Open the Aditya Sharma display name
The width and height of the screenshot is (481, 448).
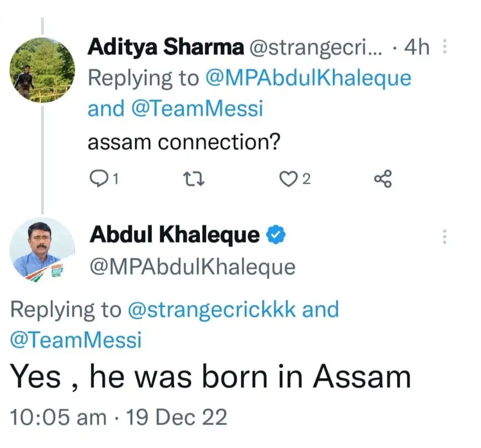(x=166, y=47)
